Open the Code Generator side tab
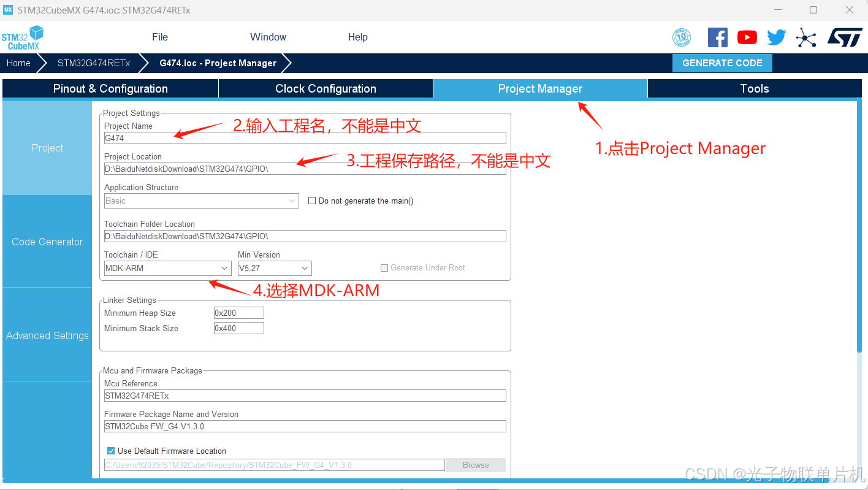Image resolution: width=868 pixels, height=490 pixels. tap(47, 242)
